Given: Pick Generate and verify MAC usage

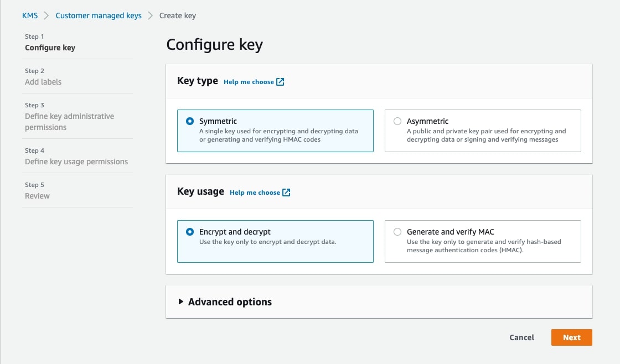Looking at the screenshot, I should (397, 232).
